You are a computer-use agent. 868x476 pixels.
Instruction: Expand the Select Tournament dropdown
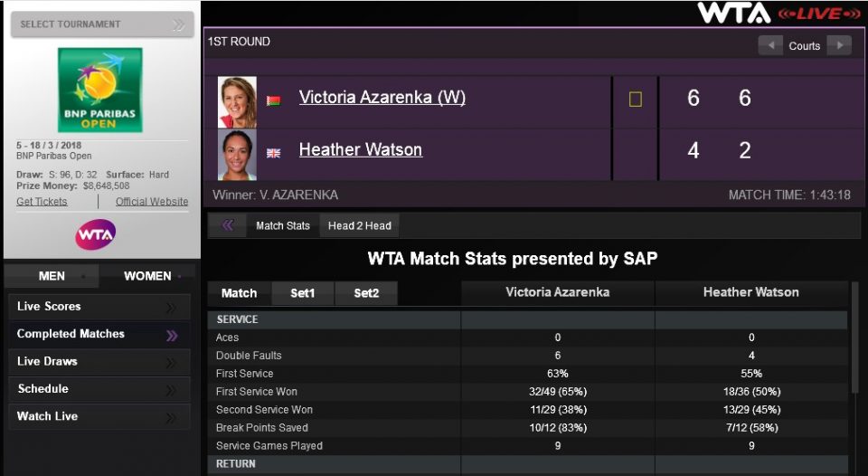pos(101,24)
